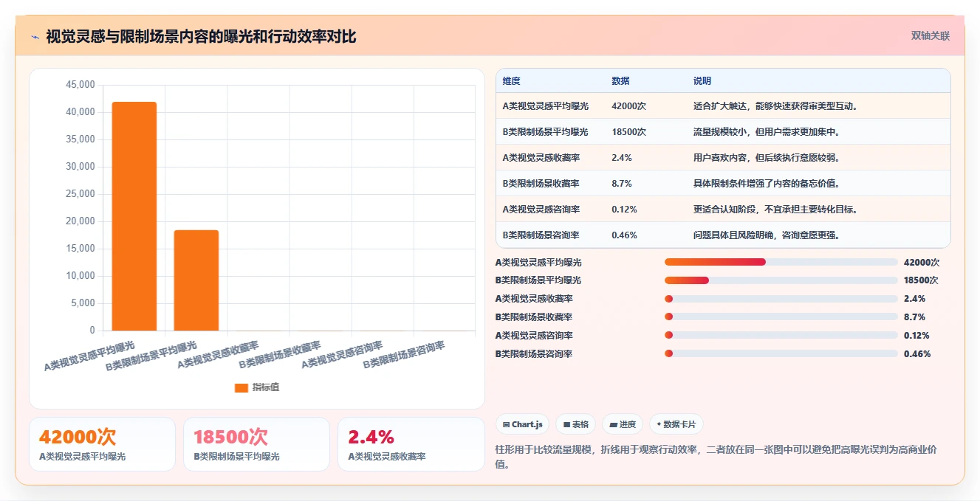Viewport: 980px width, 501px height.
Task: Click description 更适合认知阶段，不宜承担主要转化目标。
Action: [x=775, y=210]
